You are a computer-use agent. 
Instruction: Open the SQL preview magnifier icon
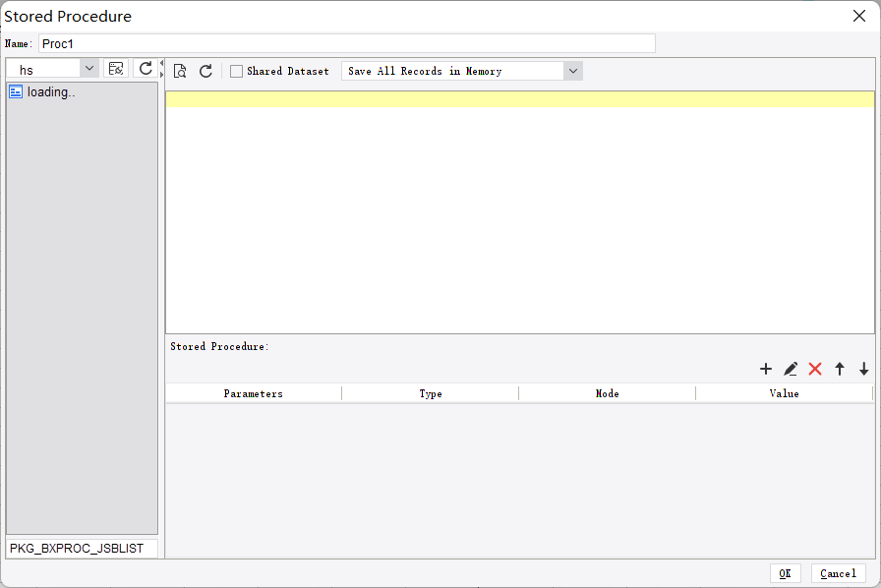(x=180, y=70)
